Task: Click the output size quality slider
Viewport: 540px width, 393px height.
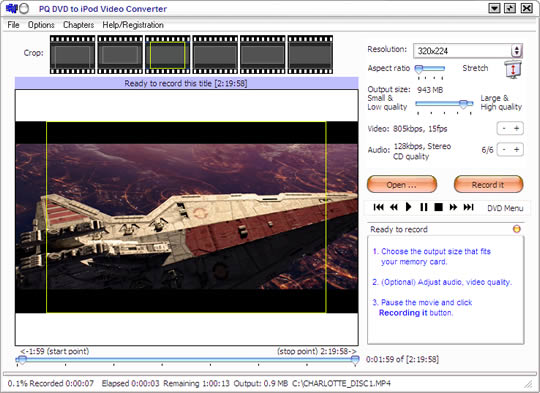Action: (444, 103)
